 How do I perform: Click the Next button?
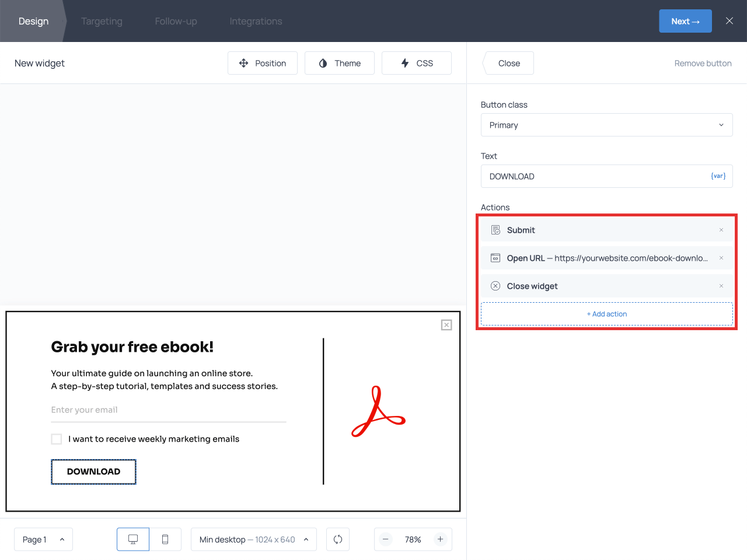(x=685, y=21)
